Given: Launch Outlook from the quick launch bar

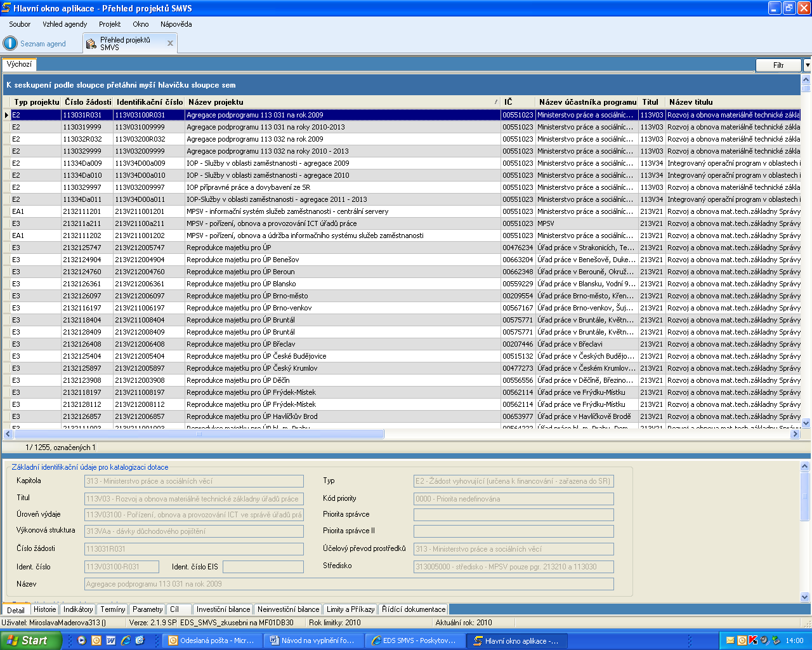Looking at the screenshot, I should (96, 640).
